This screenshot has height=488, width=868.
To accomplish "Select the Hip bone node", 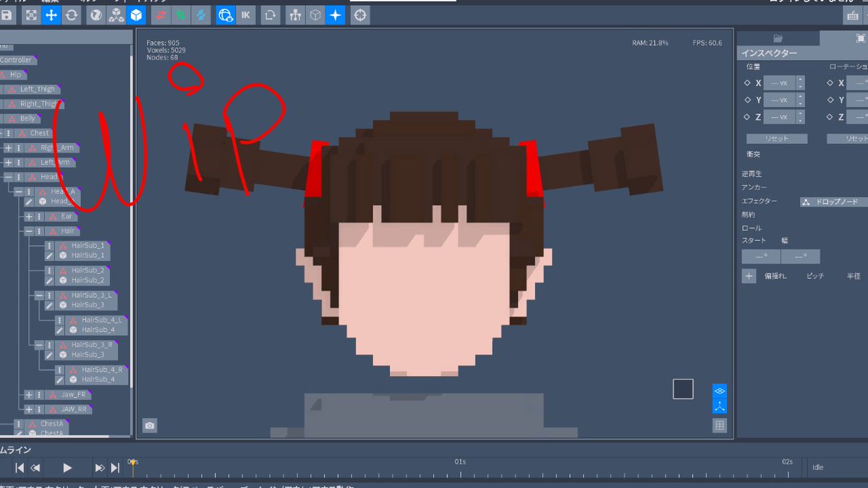I will 14,74.
